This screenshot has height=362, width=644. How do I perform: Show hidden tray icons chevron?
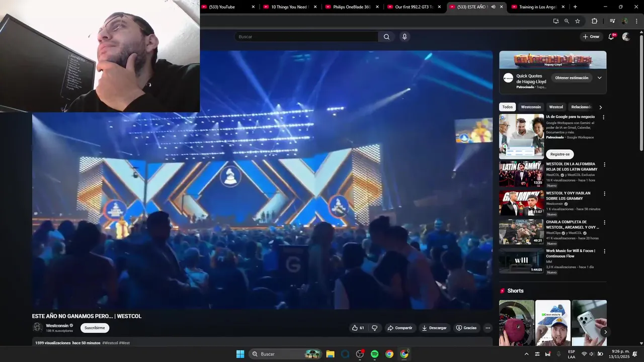tap(526, 354)
